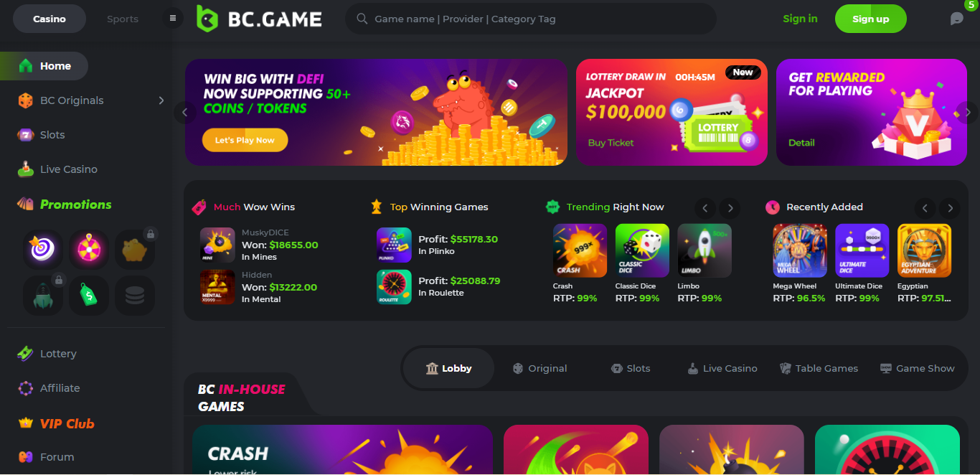The image size is (980, 475).
Task: Switch to the Table Games tab
Action: point(819,368)
